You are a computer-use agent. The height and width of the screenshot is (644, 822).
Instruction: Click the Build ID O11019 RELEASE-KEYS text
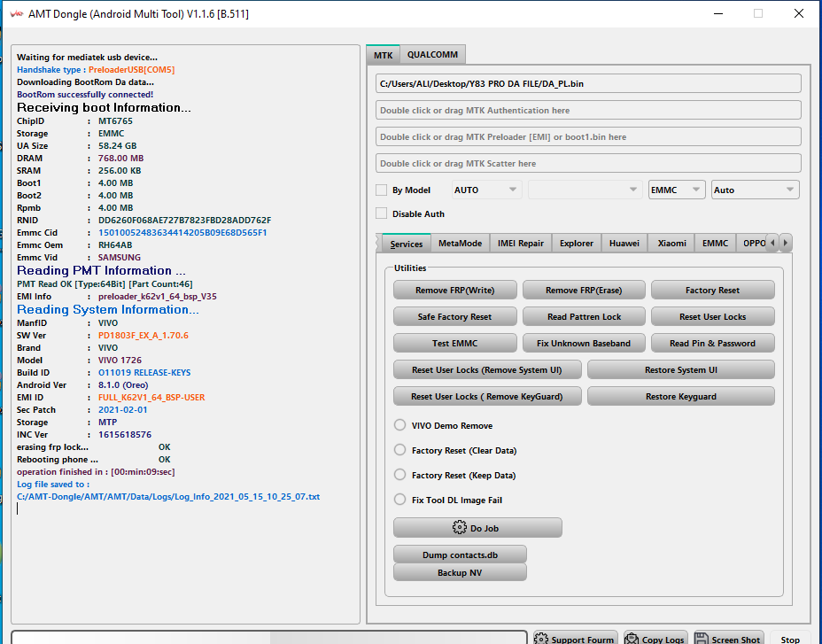point(144,372)
